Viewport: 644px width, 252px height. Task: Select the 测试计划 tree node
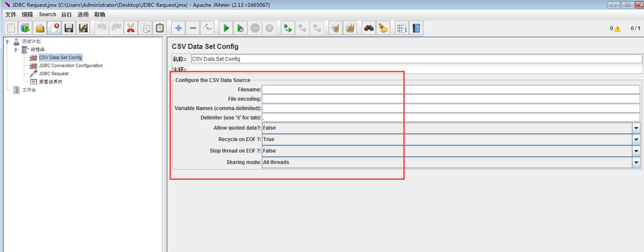(31, 42)
